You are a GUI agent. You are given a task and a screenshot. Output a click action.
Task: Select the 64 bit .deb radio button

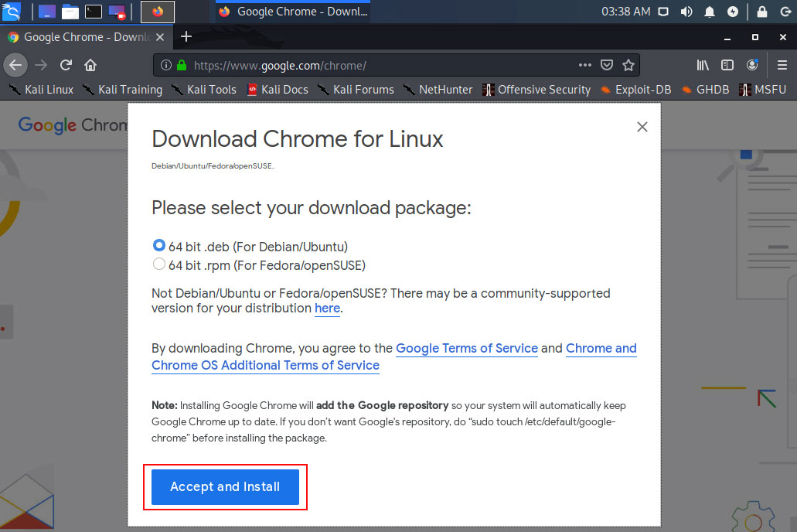[158, 245]
